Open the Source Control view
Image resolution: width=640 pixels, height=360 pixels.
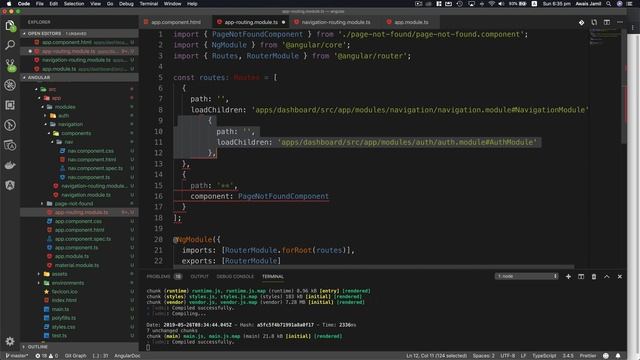(x=10, y=65)
